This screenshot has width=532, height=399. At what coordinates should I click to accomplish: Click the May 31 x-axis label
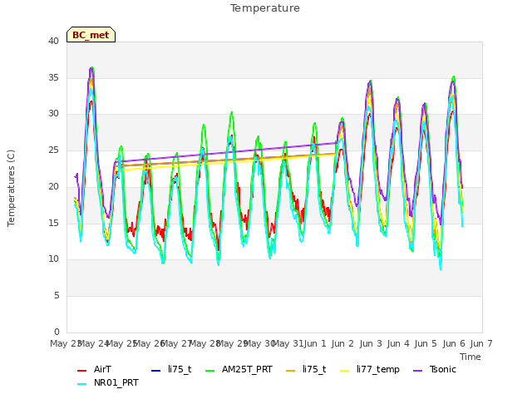[288, 343]
